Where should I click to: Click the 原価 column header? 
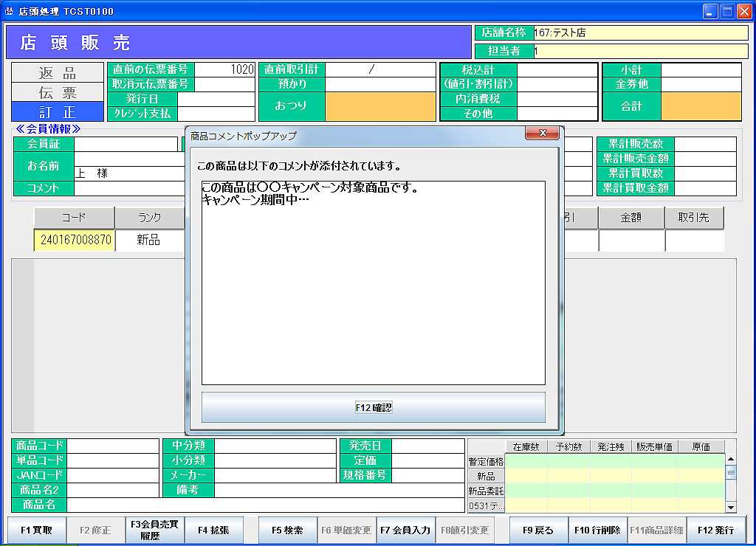701,446
